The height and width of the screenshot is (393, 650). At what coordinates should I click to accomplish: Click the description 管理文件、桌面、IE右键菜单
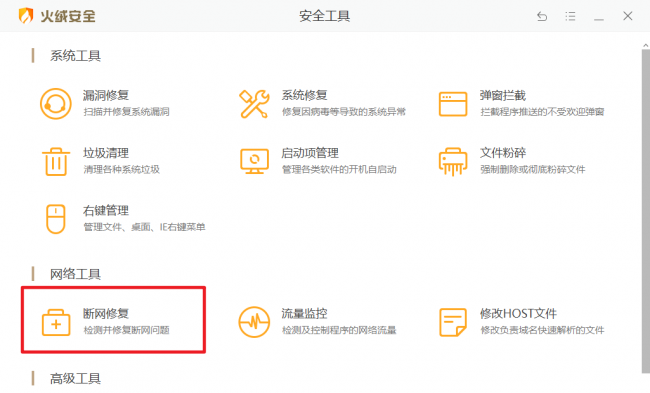144,227
